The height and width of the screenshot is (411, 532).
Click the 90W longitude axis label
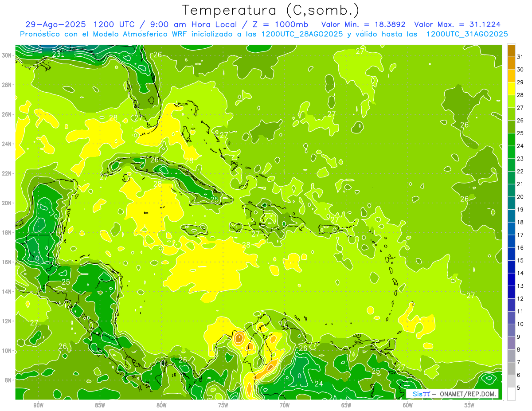[38, 405]
